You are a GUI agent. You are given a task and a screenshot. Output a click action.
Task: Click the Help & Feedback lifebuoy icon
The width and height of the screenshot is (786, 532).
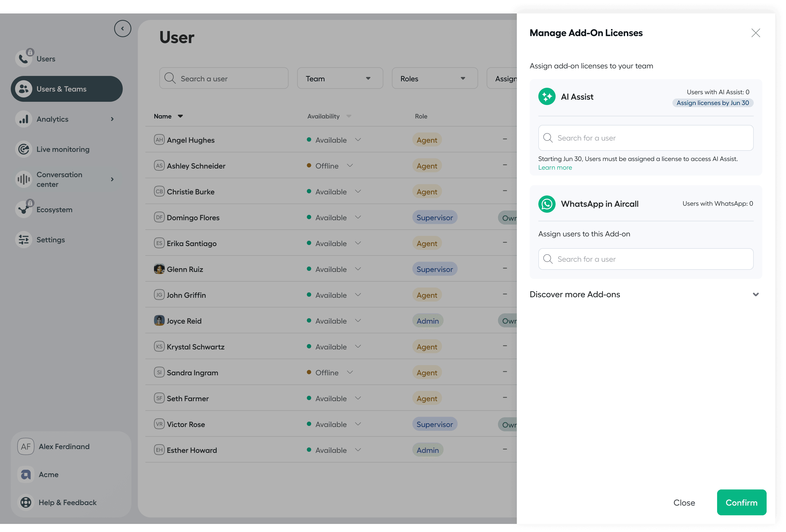tap(26, 502)
